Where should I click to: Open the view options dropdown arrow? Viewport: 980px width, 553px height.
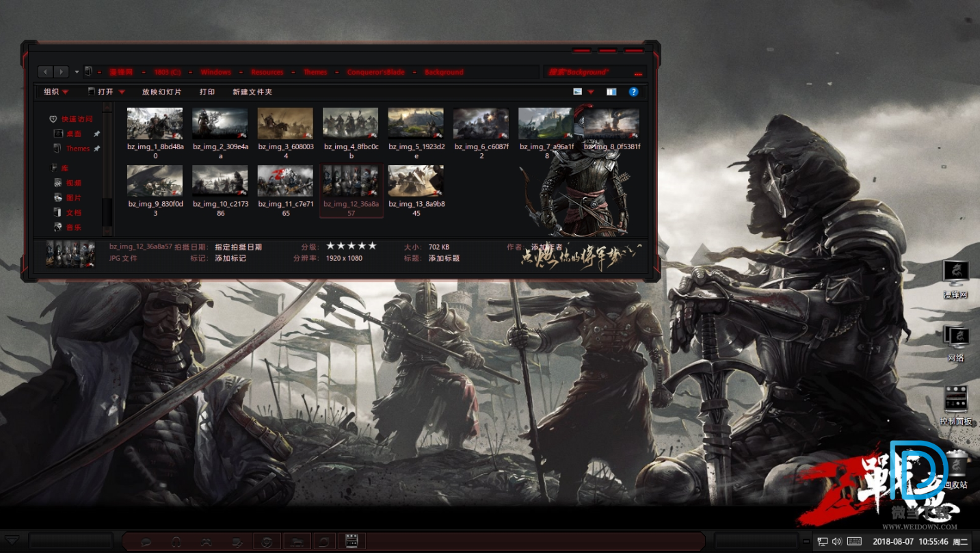click(591, 92)
